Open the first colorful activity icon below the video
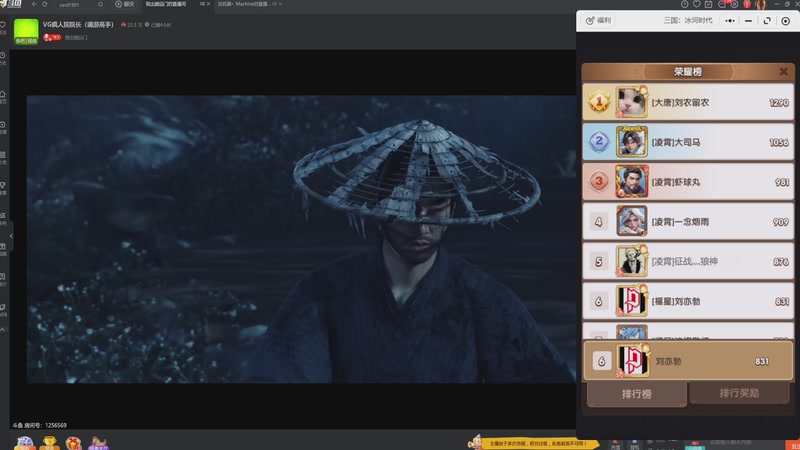Viewport: 800px width, 450px height. pos(24,443)
